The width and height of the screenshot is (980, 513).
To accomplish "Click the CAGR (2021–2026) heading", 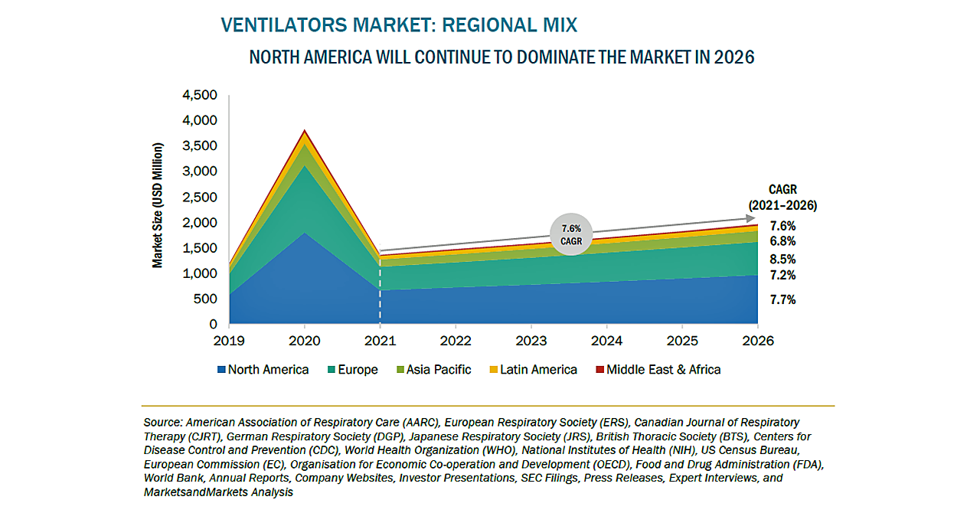I will (x=782, y=198).
